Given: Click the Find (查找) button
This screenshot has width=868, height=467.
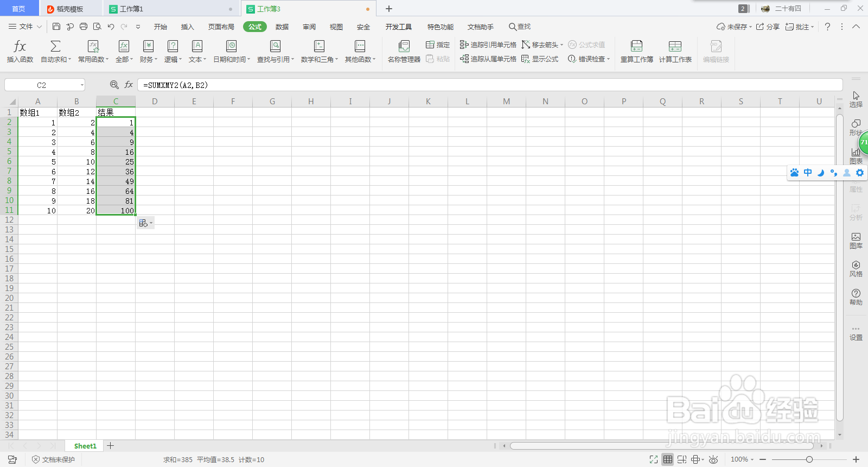Looking at the screenshot, I should [x=520, y=27].
